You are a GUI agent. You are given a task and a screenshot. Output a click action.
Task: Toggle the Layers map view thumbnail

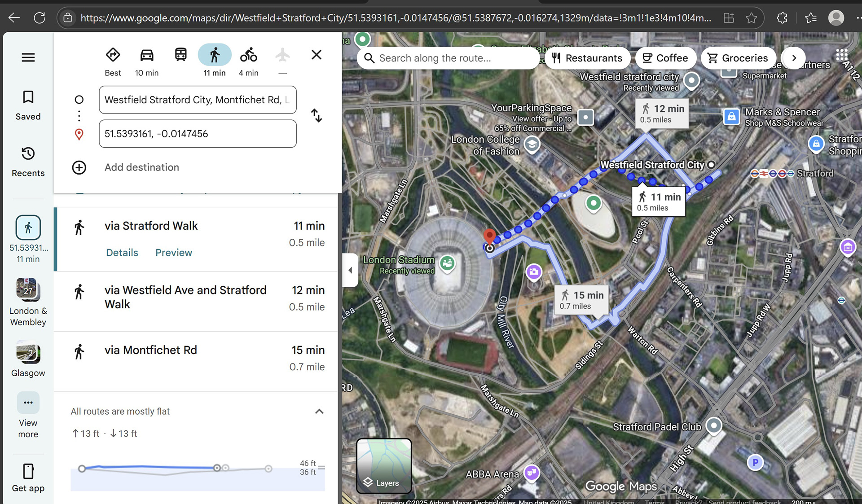384,466
